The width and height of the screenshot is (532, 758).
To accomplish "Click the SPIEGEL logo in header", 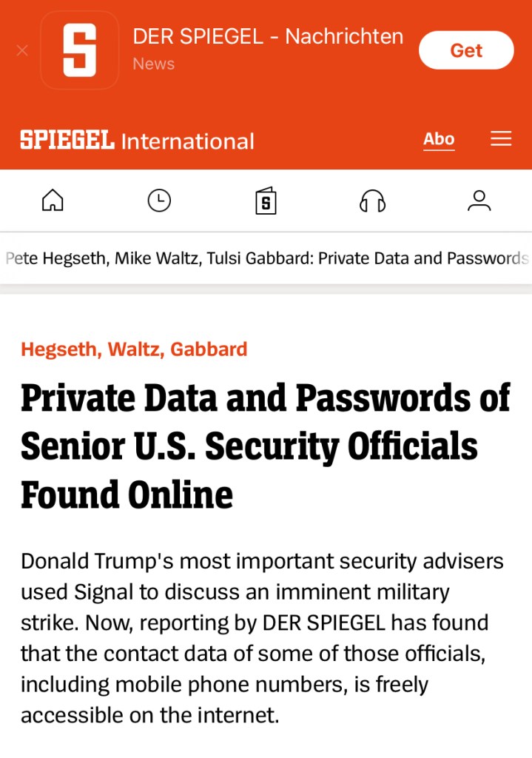I will tap(67, 140).
